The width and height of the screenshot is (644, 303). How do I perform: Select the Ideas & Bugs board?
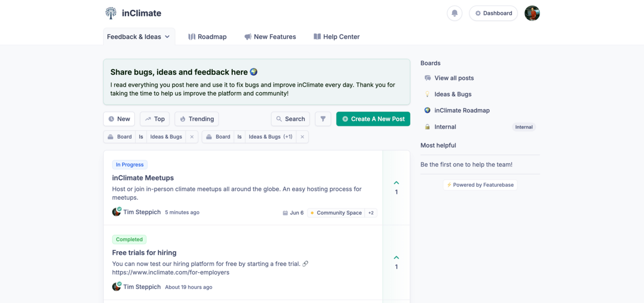pyautogui.click(x=453, y=94)
